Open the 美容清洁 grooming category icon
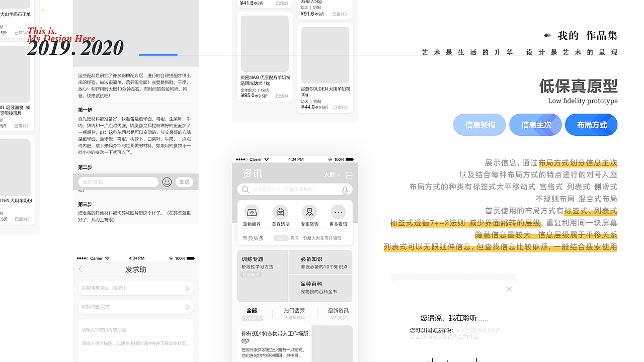This screenshot has width=644, height=362. [x=280, y=211]
